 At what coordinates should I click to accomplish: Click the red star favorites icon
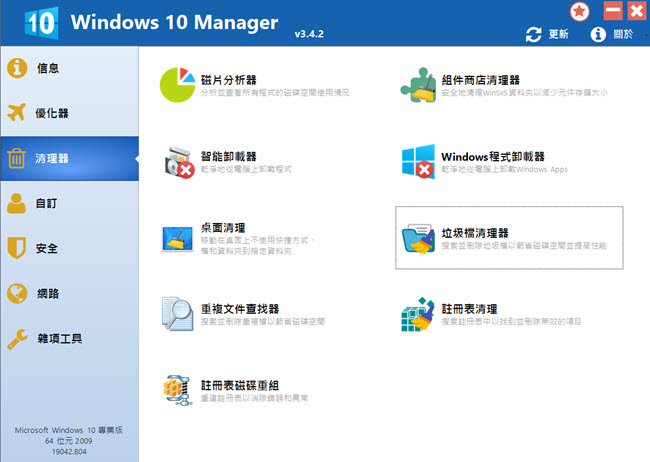[579, 12]
